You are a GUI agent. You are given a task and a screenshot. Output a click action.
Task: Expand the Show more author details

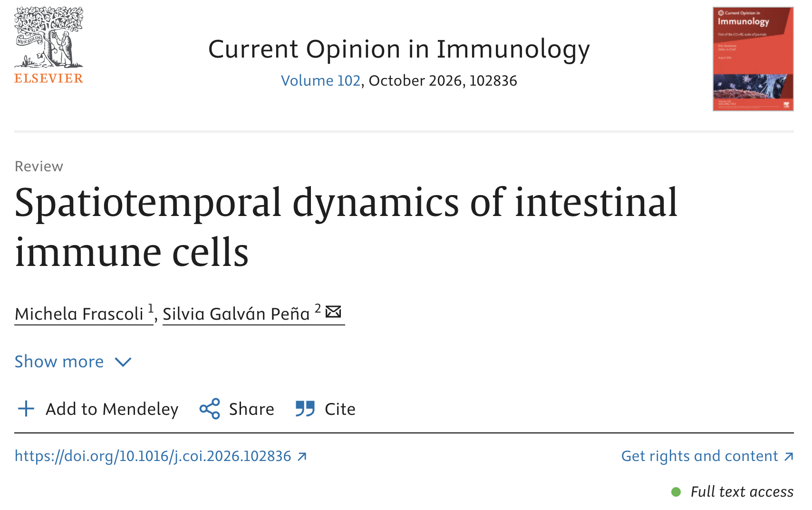tap(73, 362)
